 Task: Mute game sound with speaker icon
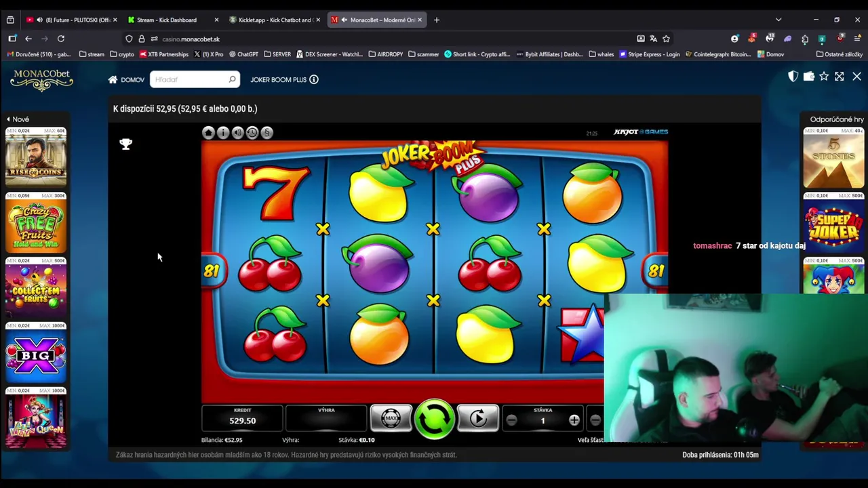[237, 133]
